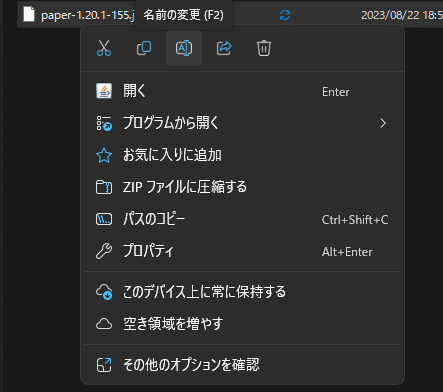Click the Delete trash can icon
This screenshot has height=392, width=443.
264,48
